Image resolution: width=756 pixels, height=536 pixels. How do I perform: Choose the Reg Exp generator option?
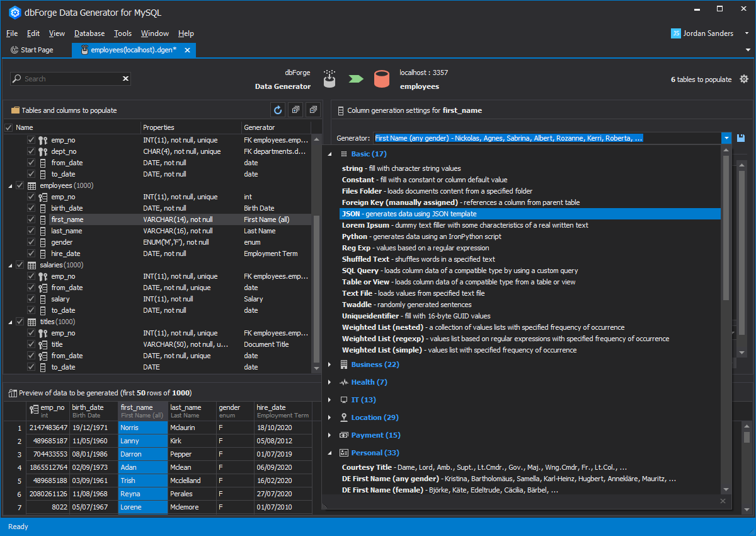point(356,248)
